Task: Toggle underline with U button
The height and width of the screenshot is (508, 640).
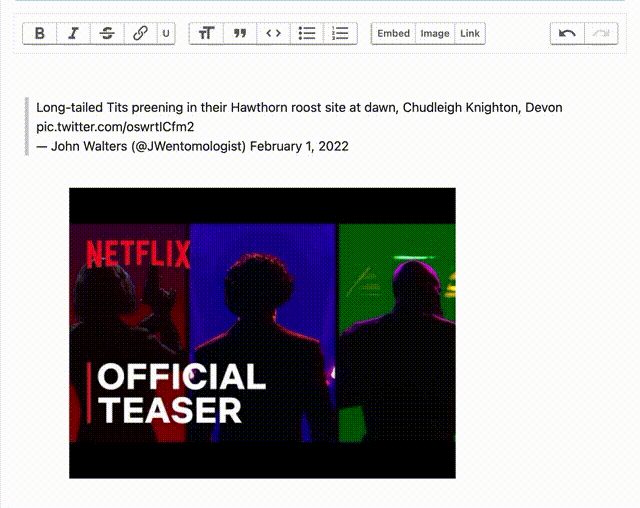Action: tap(166, 33)
